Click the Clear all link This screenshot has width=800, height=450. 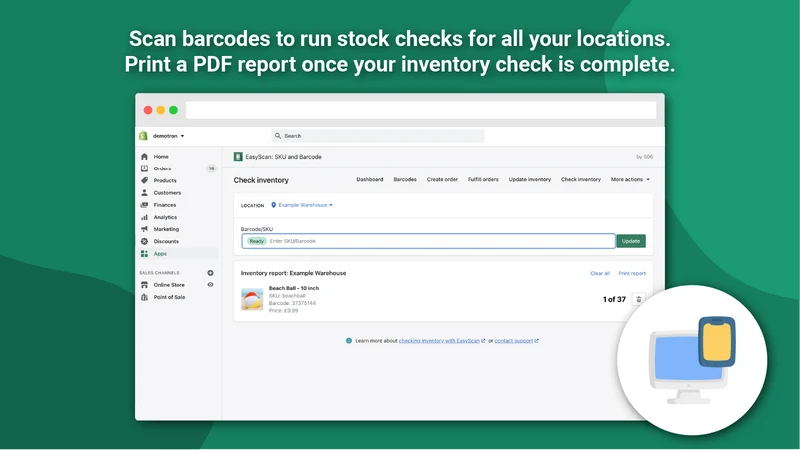pyautogui.click(x=600, y=273)
